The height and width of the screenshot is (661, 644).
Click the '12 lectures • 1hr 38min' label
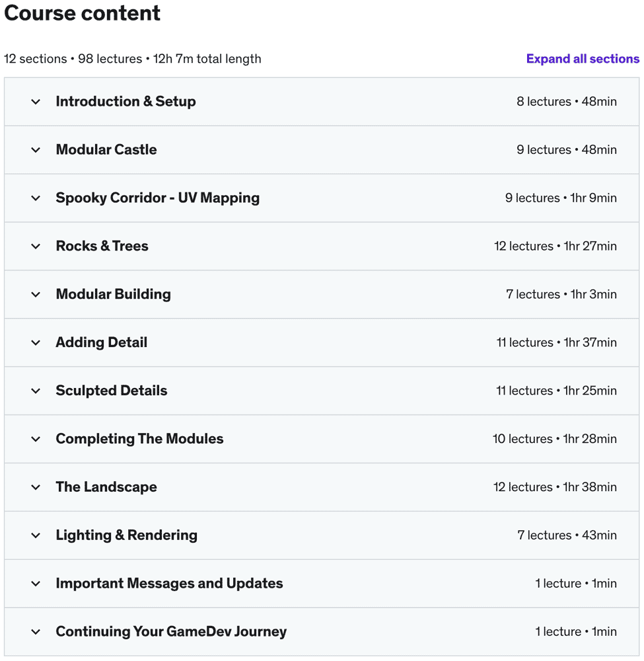point(555,488)
